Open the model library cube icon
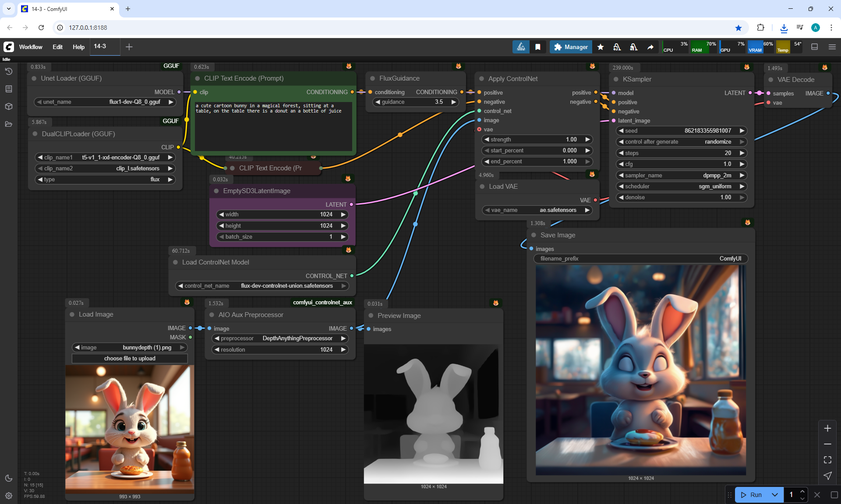Screen dimensions: 841x504 (9, 106)
